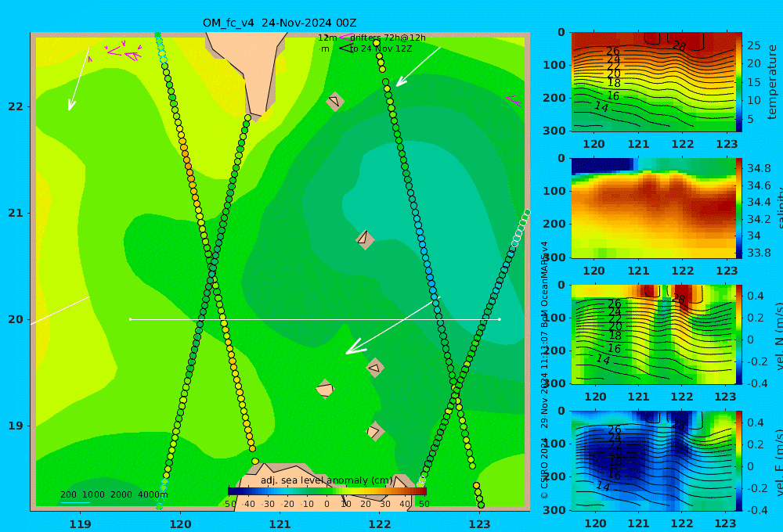The height and width of the screenshot is (532, 783).
Task: Click the vel. E colorbar
Action: (x=739, y=461)
